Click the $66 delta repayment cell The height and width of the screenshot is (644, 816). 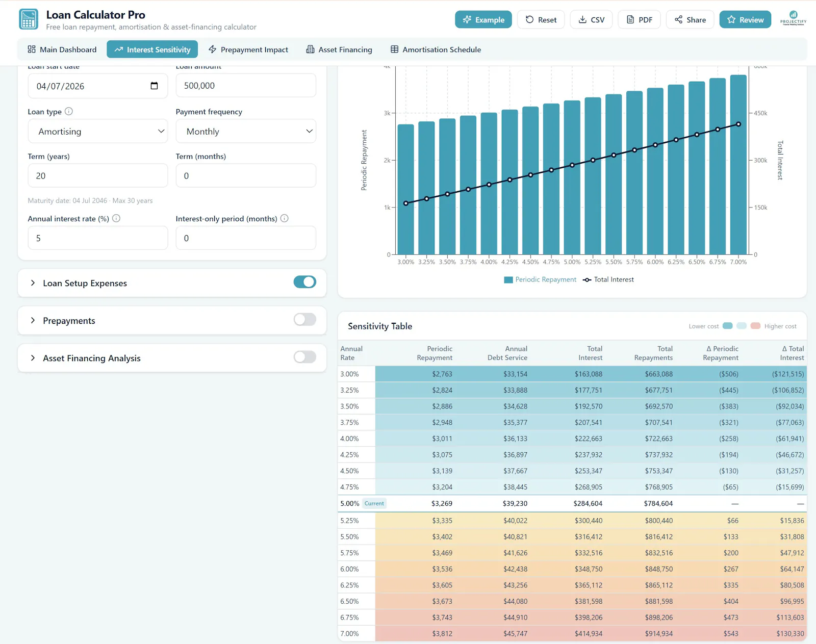click(733, 521)
